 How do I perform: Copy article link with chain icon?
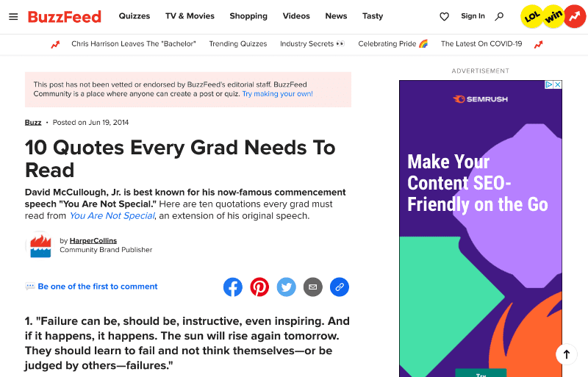[x=340, y=287]
